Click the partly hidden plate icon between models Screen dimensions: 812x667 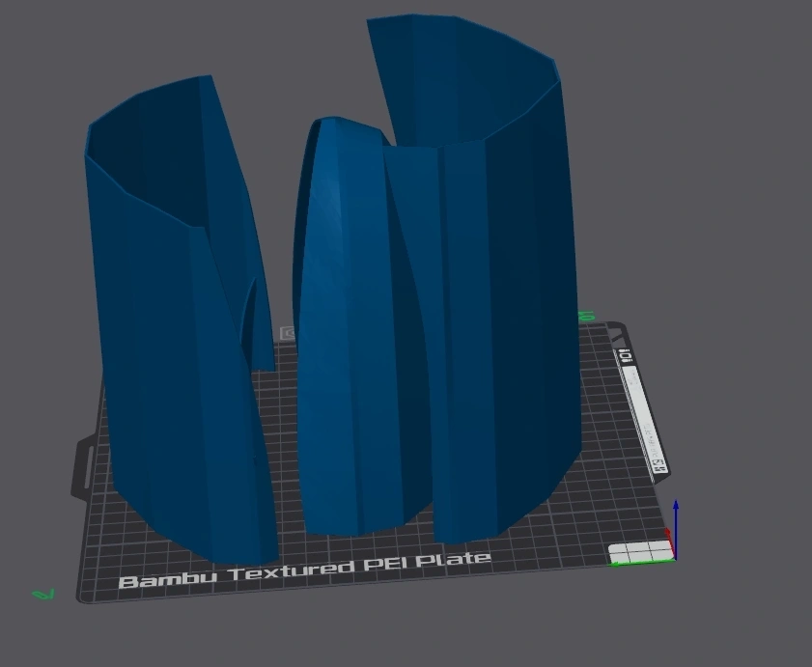[288, 333]
